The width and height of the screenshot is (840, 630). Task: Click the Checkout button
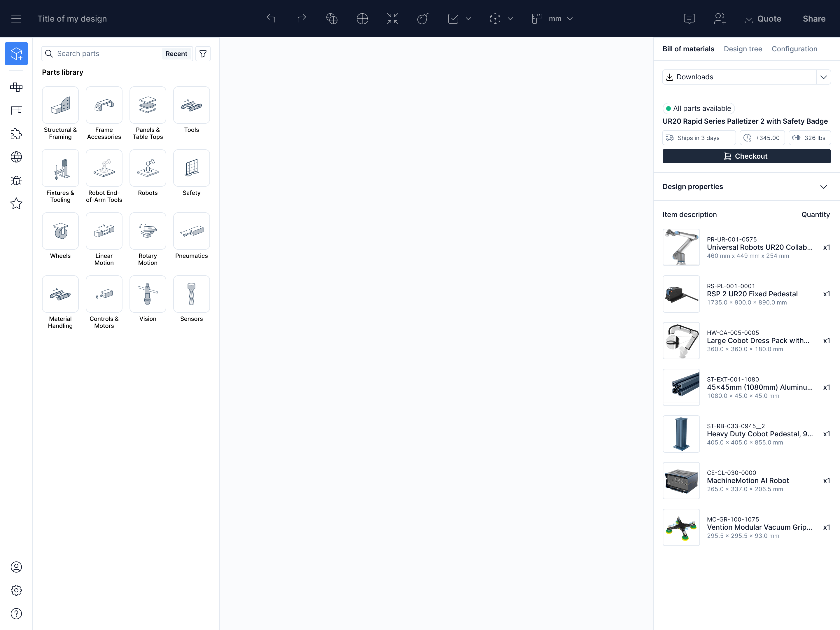[746, 156]
